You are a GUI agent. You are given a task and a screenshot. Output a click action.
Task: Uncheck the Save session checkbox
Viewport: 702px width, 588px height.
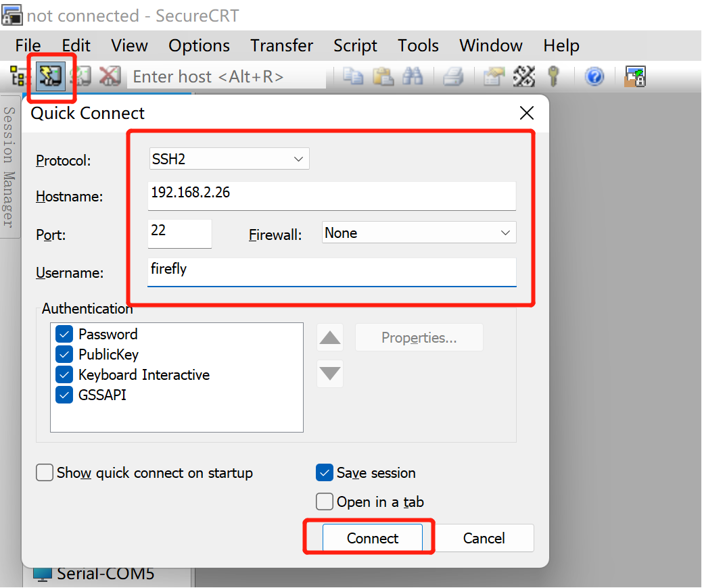pyautogui.click(x=324, y=472)
